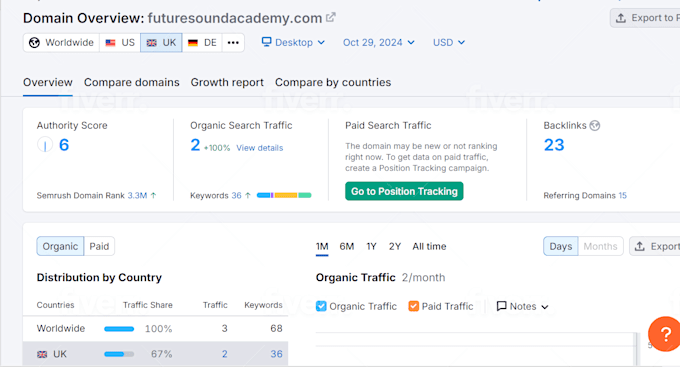680x367 pixels.
Task: Click the 67% traffic share text
Action: point(161,354)
